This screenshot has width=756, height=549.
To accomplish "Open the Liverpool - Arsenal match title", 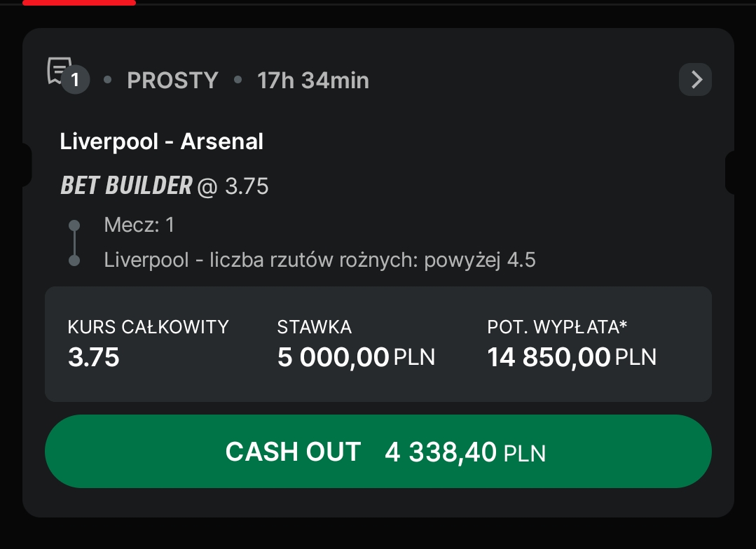I will pyautogui.click(x=161, y=141).
